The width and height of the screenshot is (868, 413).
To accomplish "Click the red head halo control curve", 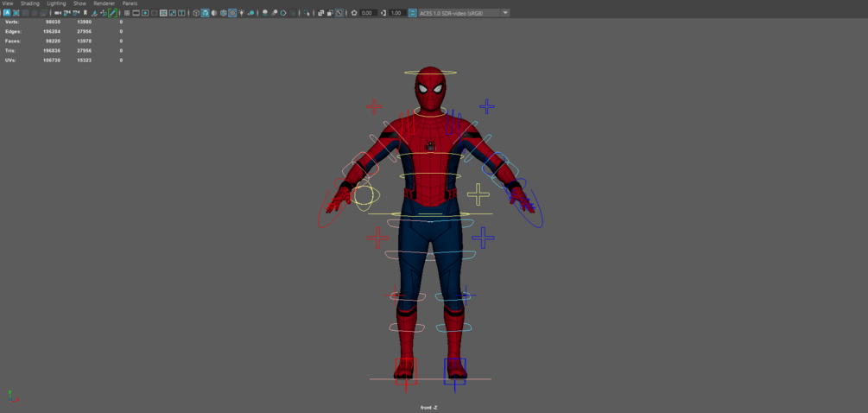I will [429, 72].
